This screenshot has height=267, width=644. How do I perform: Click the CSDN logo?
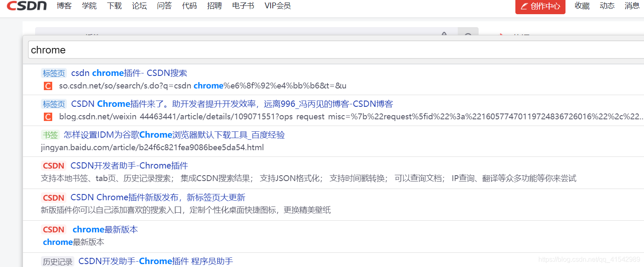point(26,6)
